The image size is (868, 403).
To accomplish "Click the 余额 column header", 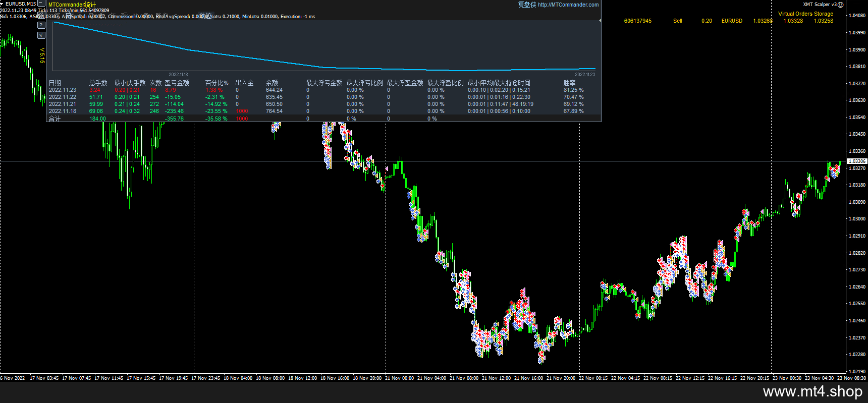I will pyautogui.click(x=272, y=83).
